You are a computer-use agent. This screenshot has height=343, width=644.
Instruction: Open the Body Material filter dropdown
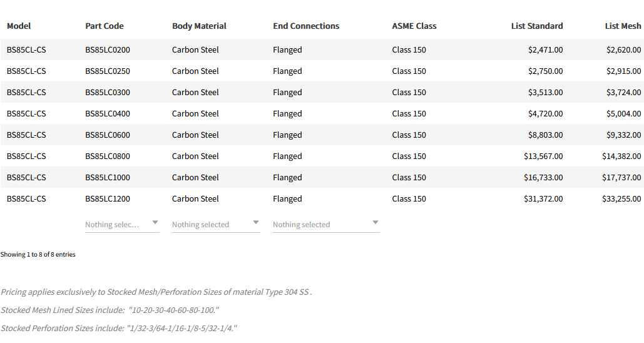pos(216,224)
